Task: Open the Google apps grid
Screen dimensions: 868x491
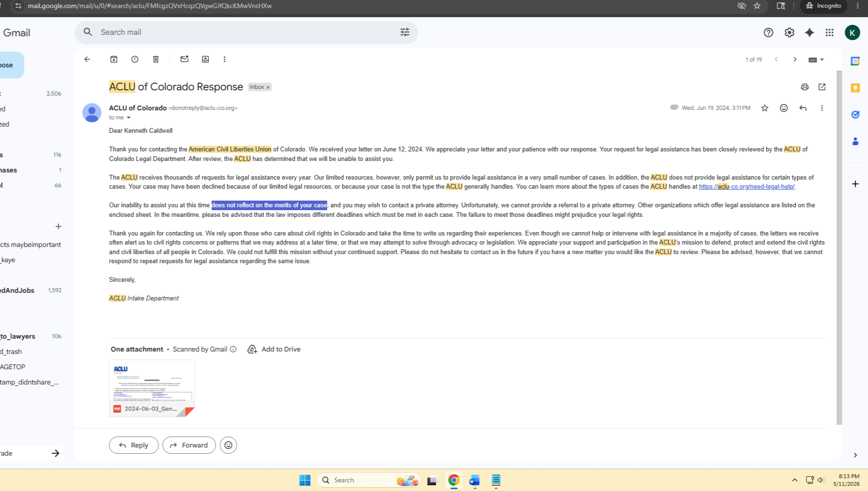Action: coord(829,32)
